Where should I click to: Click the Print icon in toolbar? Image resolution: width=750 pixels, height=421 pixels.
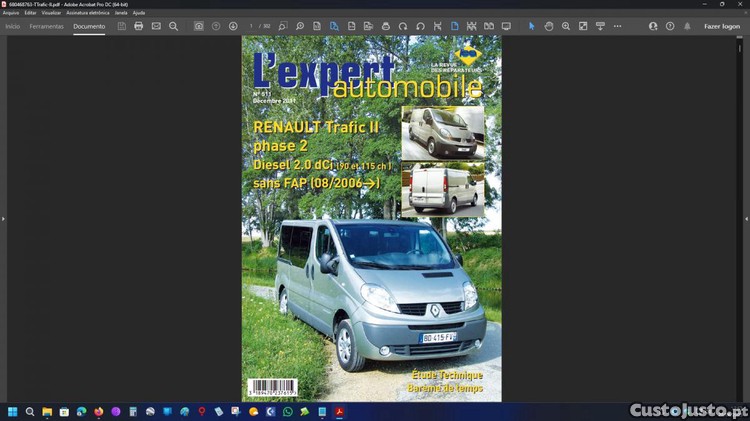139,26
